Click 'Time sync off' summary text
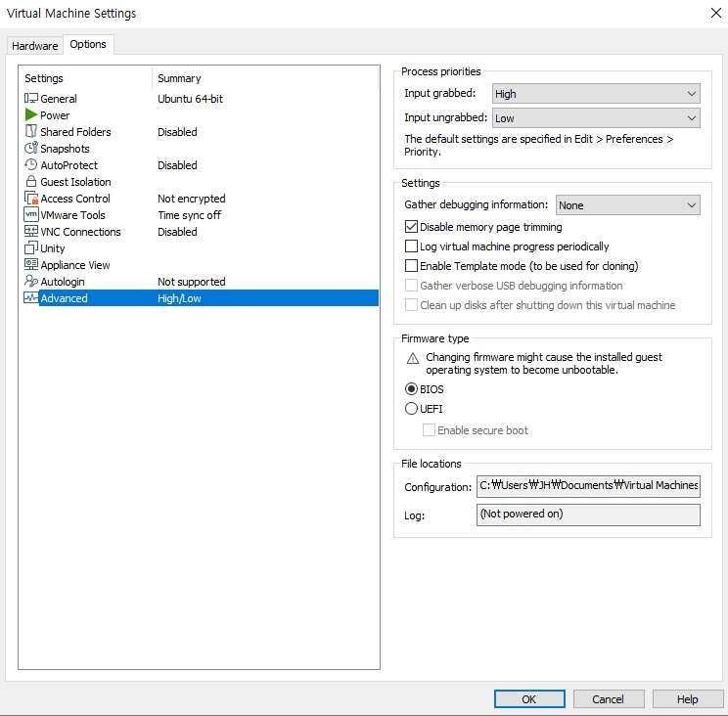This screenshot has width=728, height=716. [190, 215]
